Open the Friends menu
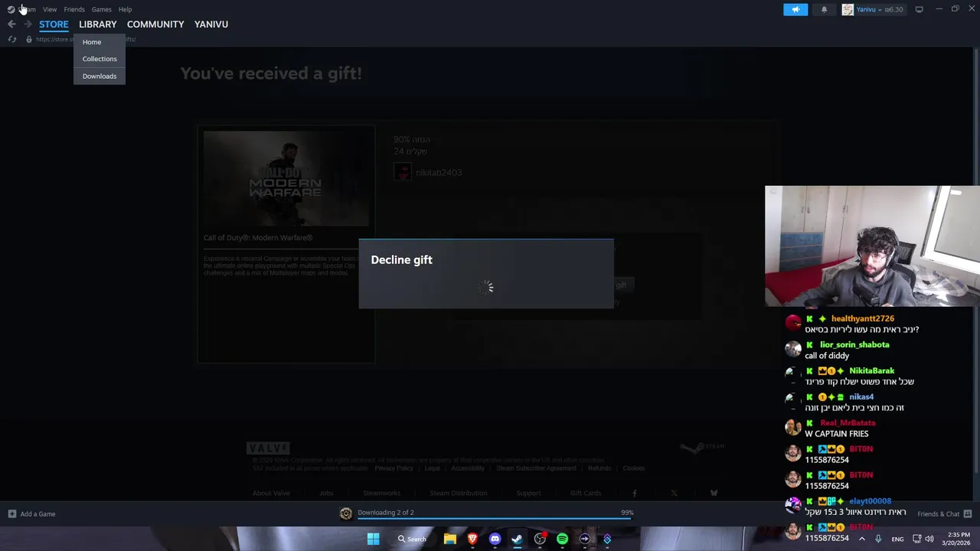Image resolution: width=980 pixels, height=551 pixels. (74, 9)
